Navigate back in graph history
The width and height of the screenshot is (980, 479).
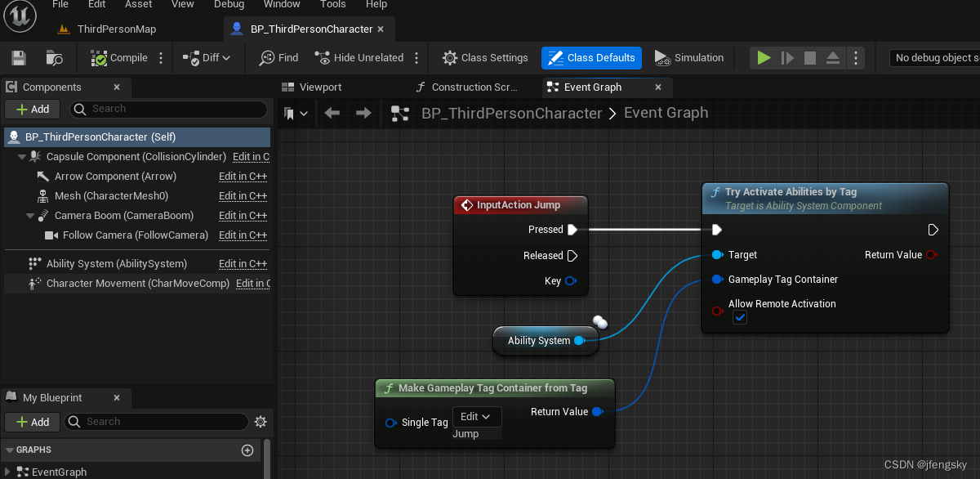coord(332,114)
